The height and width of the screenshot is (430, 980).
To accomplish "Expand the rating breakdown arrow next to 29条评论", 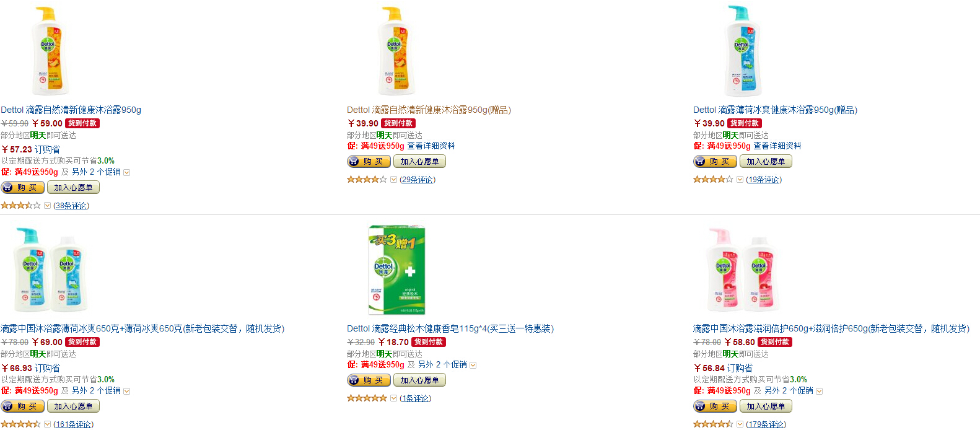I will coord(393,180).
